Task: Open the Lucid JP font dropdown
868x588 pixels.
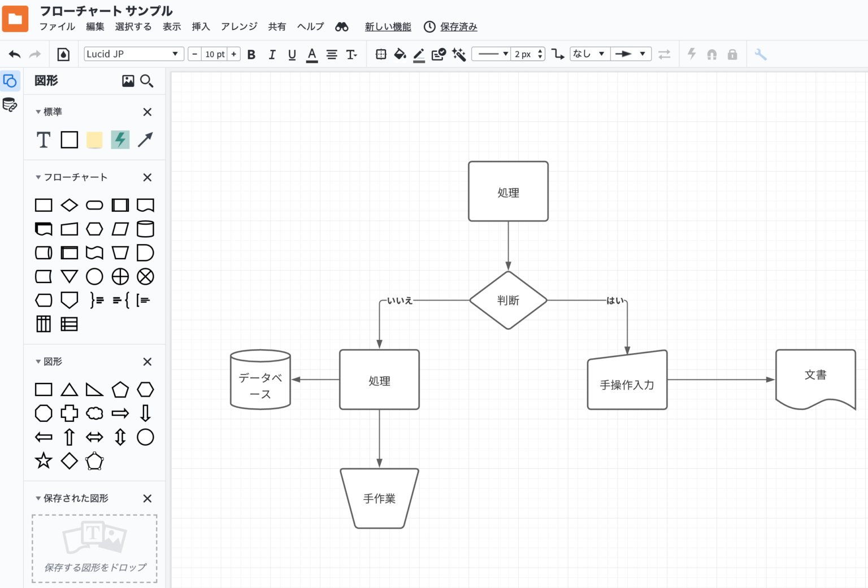Action: tap(134, 54)
